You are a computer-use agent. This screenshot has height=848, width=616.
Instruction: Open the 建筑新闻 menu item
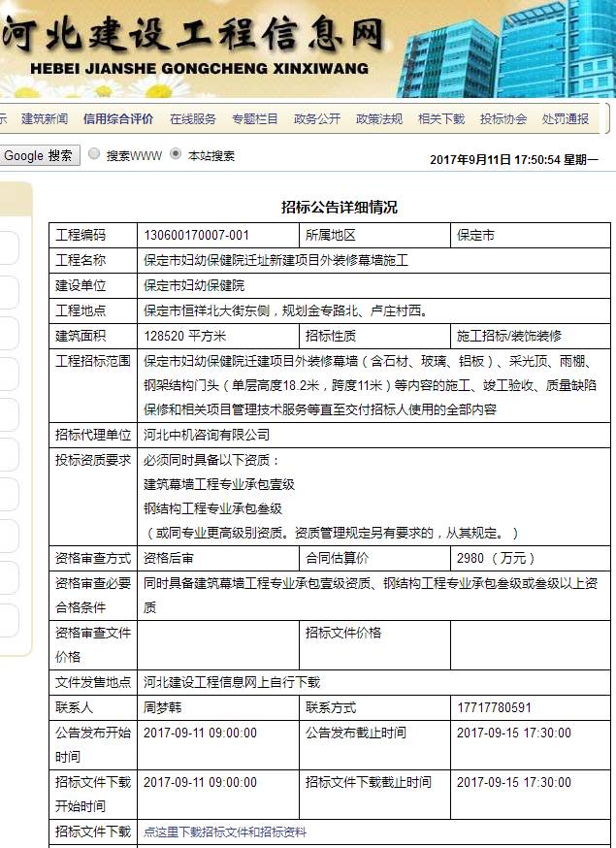[45, 119]
